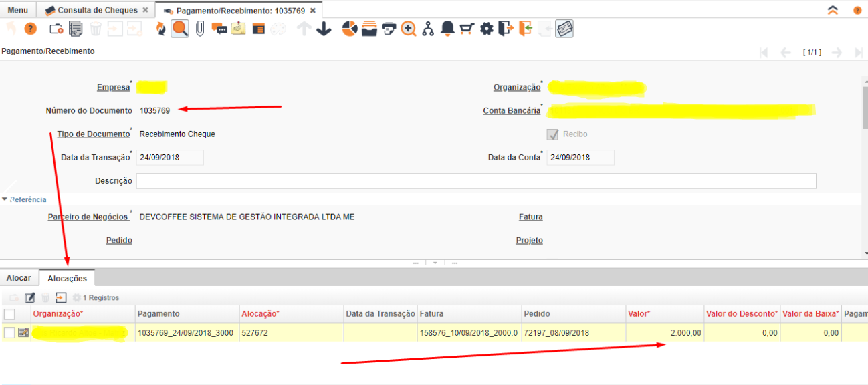
Task: Open Requests bell icon
Action: pos(447,29)
